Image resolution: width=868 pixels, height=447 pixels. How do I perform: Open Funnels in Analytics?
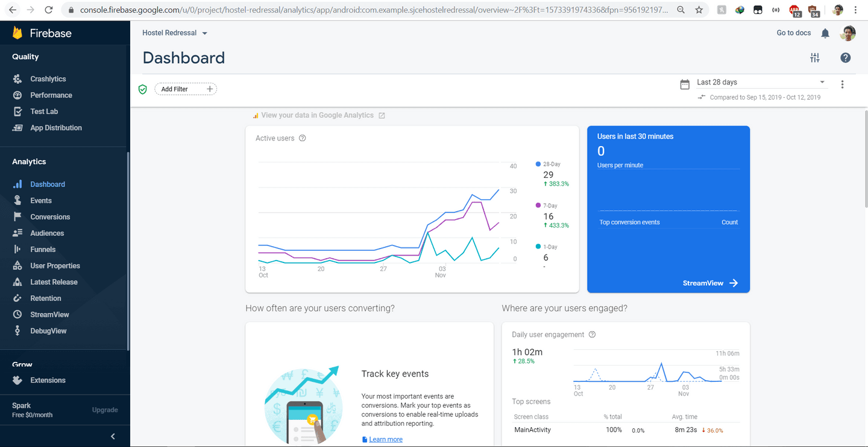click(43, 250)
